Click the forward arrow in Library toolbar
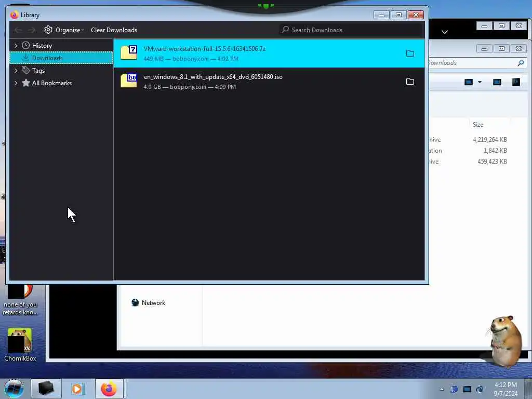Viewport: 532px width, 399px height. click(32, 30)
